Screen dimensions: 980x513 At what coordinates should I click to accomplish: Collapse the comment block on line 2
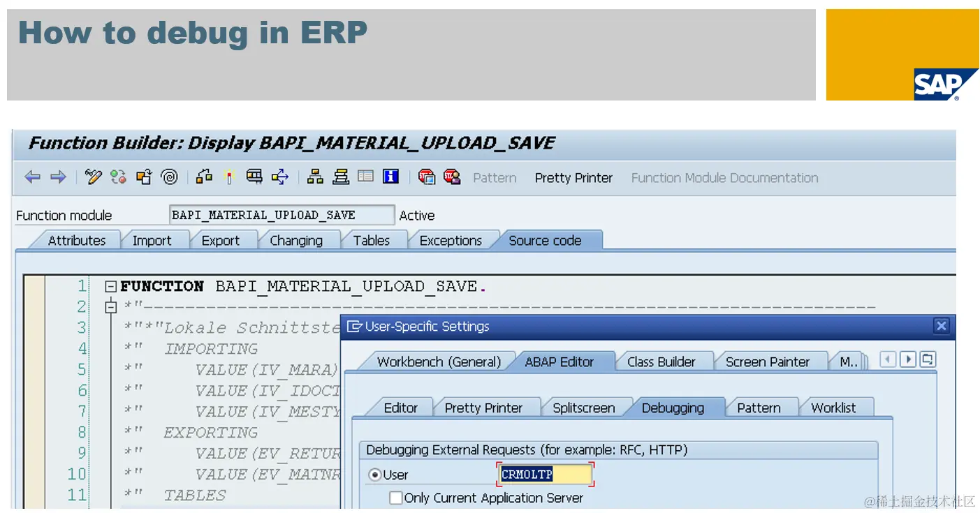[x=110, y=306]
